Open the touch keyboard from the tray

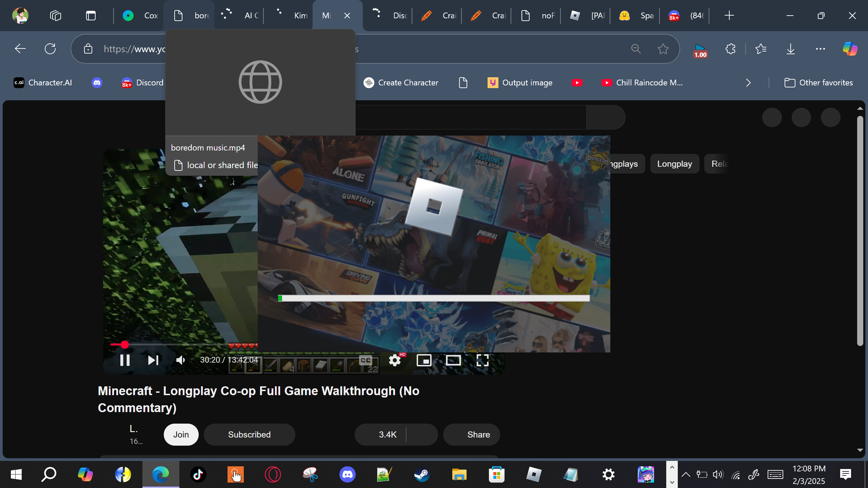coord(775,474)
